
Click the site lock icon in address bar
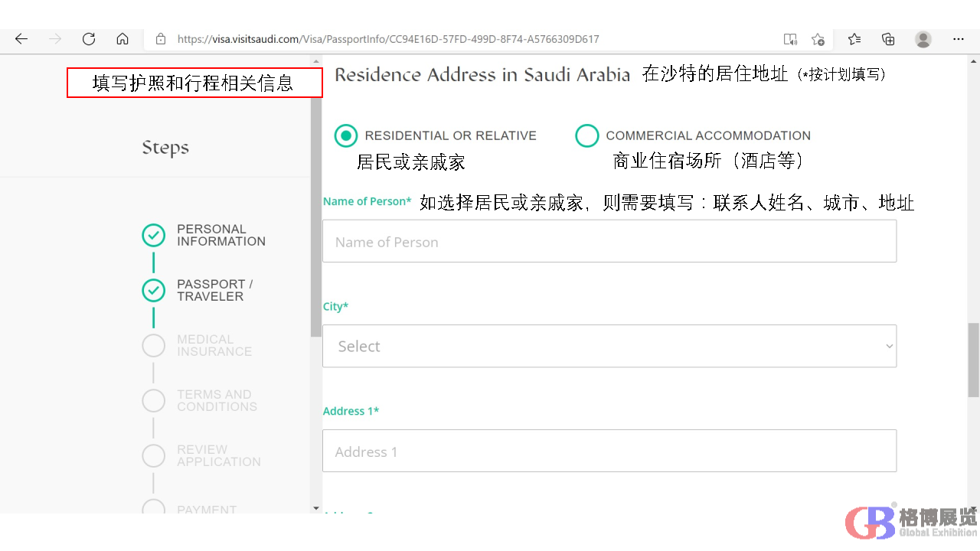click(x=161, y=39)
